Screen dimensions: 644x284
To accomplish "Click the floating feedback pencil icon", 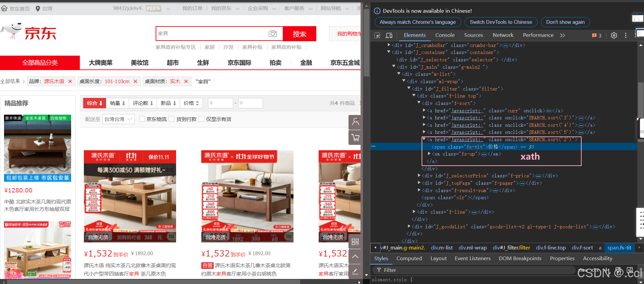I will point(355,271).
